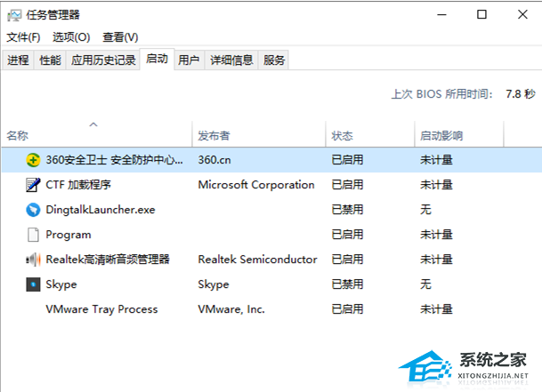Click the 360安全卫士 startup item icon

tap(33, 160)
